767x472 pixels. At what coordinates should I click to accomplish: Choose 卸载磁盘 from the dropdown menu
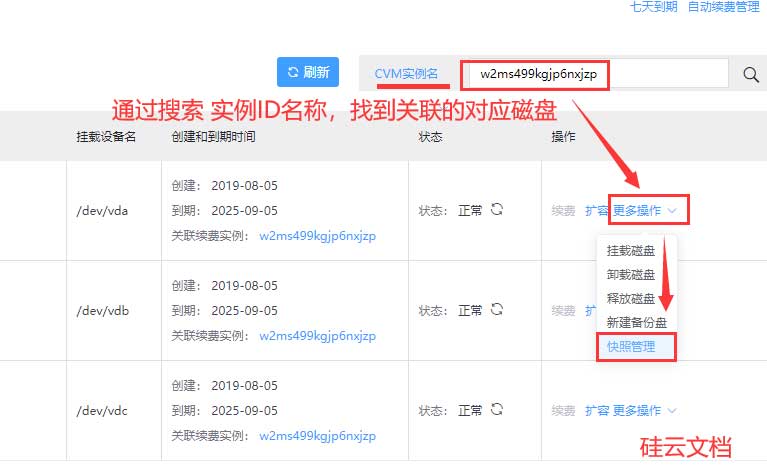coord(631,275)
